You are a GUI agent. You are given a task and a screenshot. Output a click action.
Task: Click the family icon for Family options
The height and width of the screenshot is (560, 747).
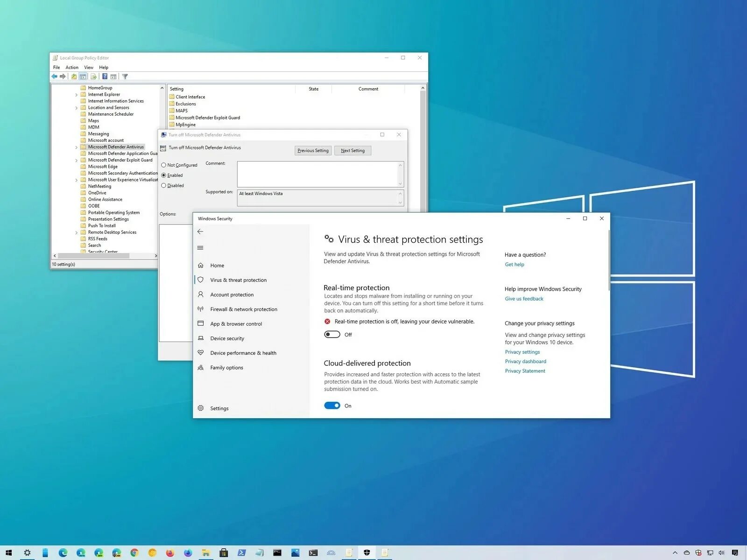click(x=201, y=368)
